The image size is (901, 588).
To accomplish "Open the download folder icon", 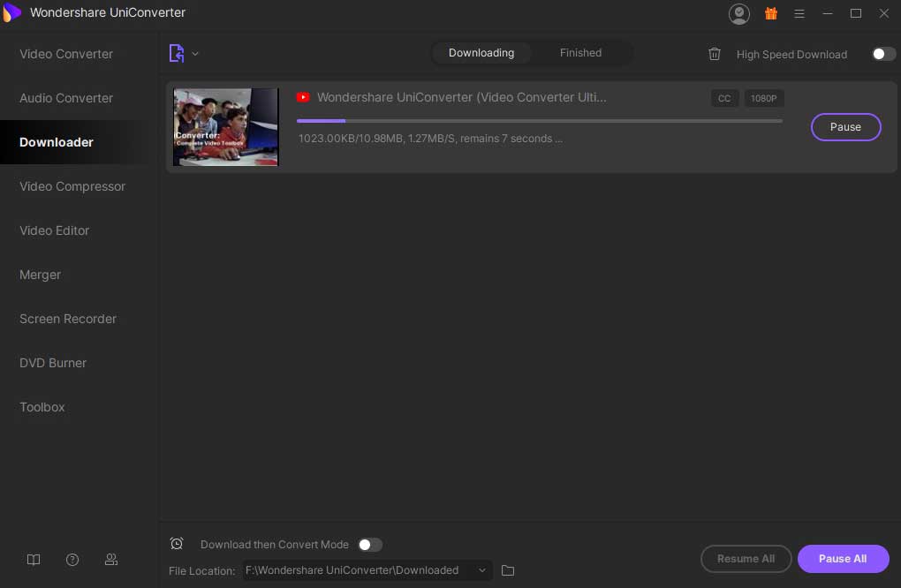I will point(508,570).
